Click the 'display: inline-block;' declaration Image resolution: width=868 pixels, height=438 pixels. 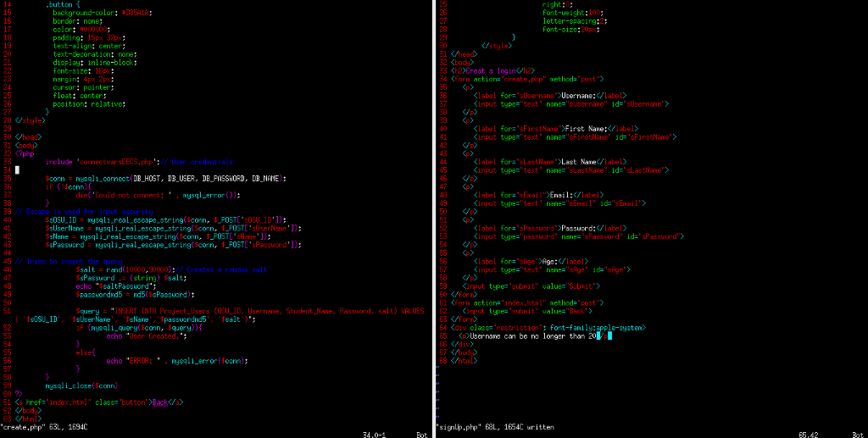point(95,63)
